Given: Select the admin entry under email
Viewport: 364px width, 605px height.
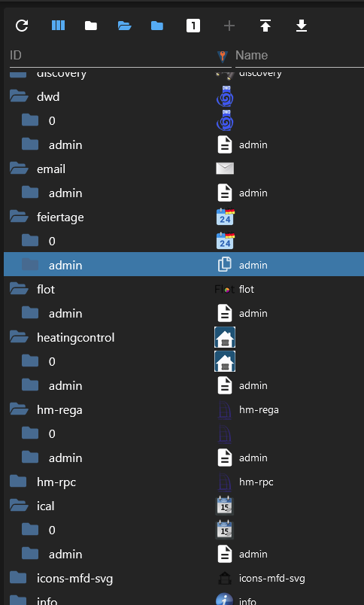Looking at the screenshot, I should click(184, 193).
